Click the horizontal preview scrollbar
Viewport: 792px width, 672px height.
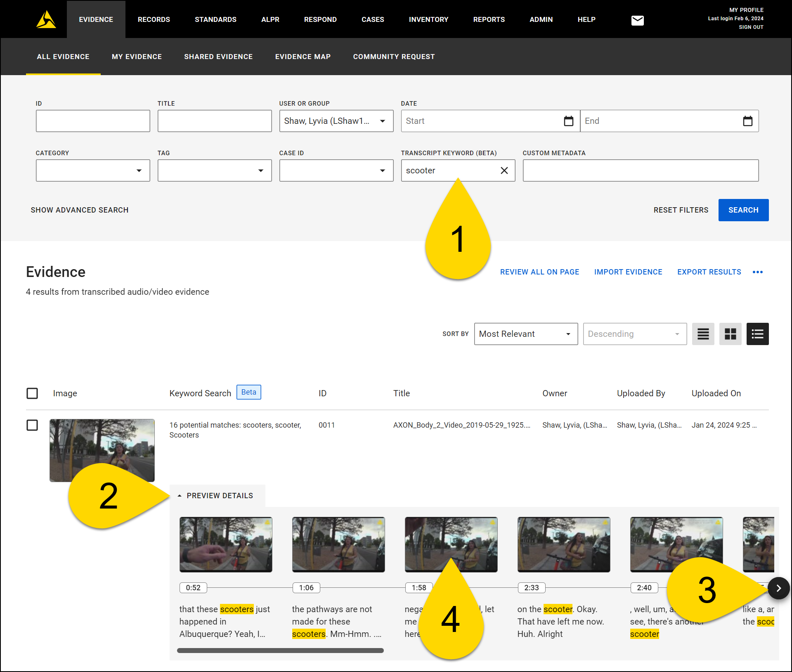coord(280,651)
